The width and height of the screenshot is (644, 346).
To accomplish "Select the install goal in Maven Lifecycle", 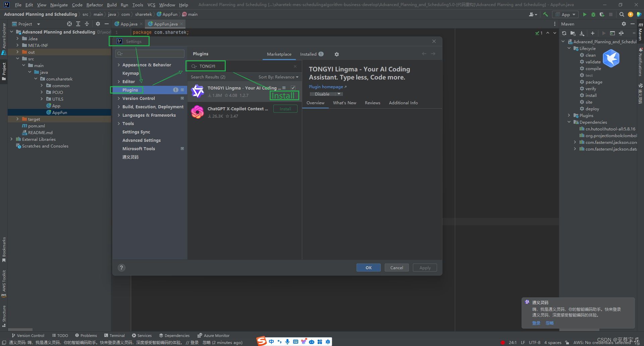I will (x=591, y=96).
